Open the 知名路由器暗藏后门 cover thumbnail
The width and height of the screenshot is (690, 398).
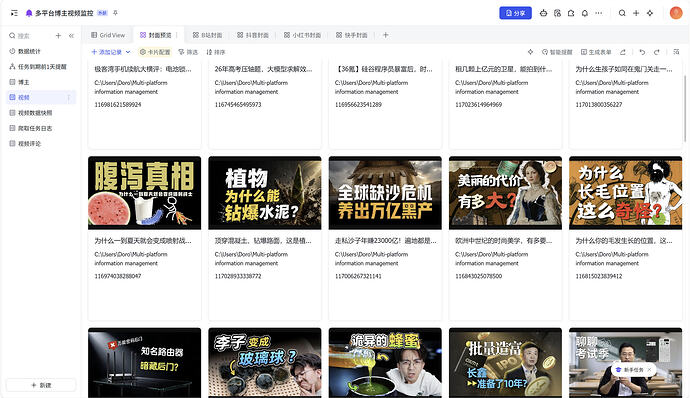click(x=144, y=363)
